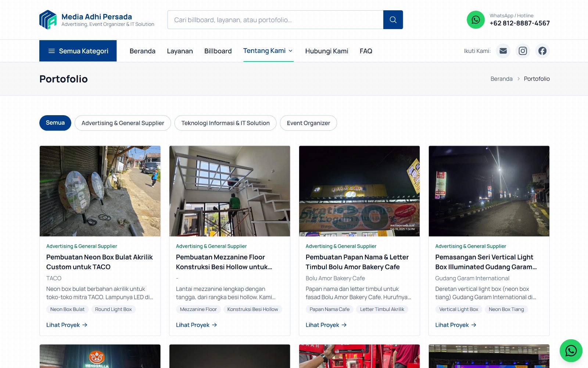Click the Mezzanine Floor tag
This screenshot has width=588, height=368.
click(198, 309)
